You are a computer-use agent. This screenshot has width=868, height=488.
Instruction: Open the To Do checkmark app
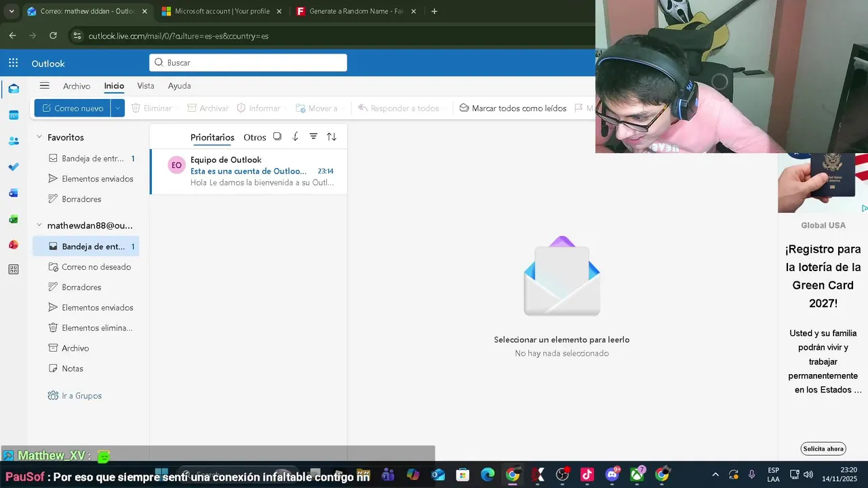[14, 167]
